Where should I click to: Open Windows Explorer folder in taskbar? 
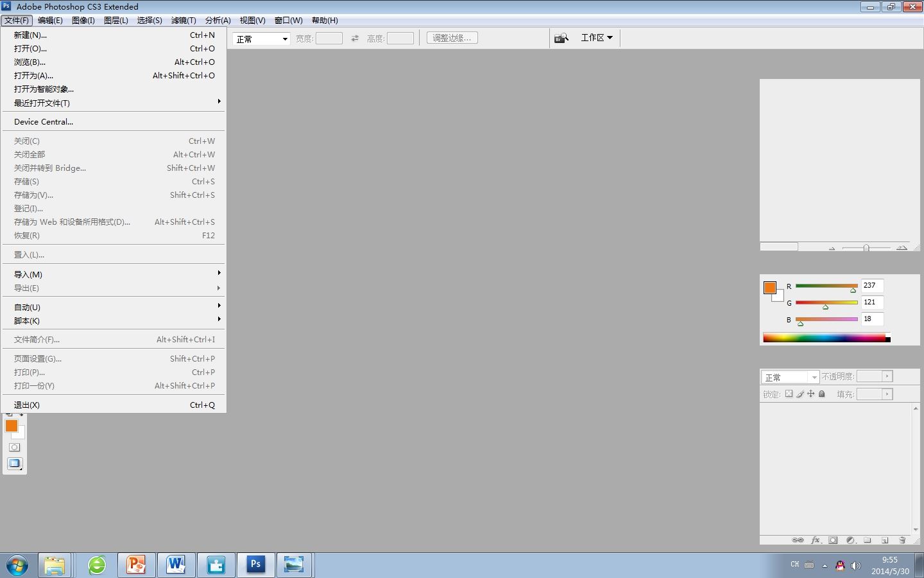(55, 565)
